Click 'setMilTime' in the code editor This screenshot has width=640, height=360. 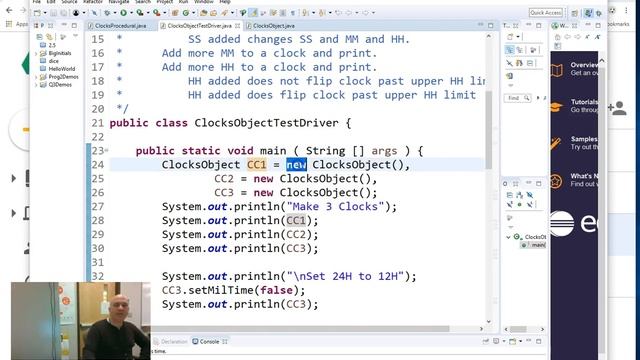[x=221, y=290]
